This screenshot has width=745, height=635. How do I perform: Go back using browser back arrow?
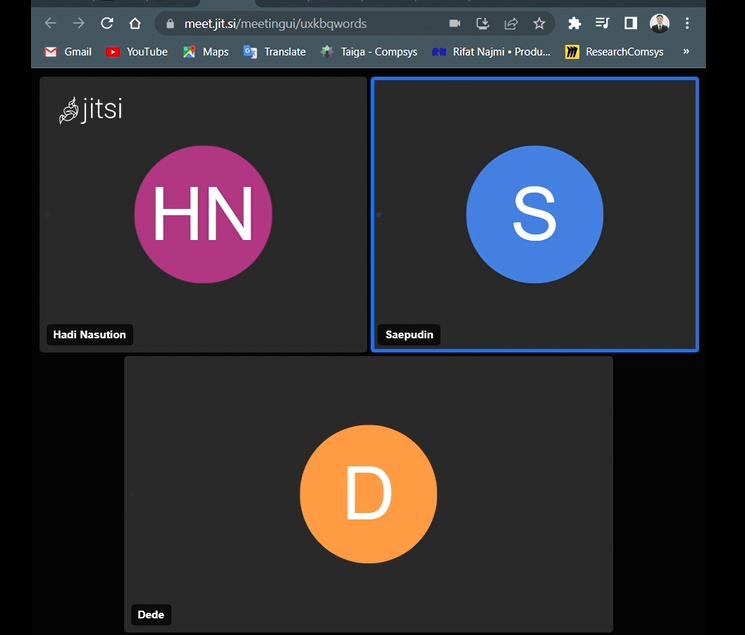pos(50,23)
